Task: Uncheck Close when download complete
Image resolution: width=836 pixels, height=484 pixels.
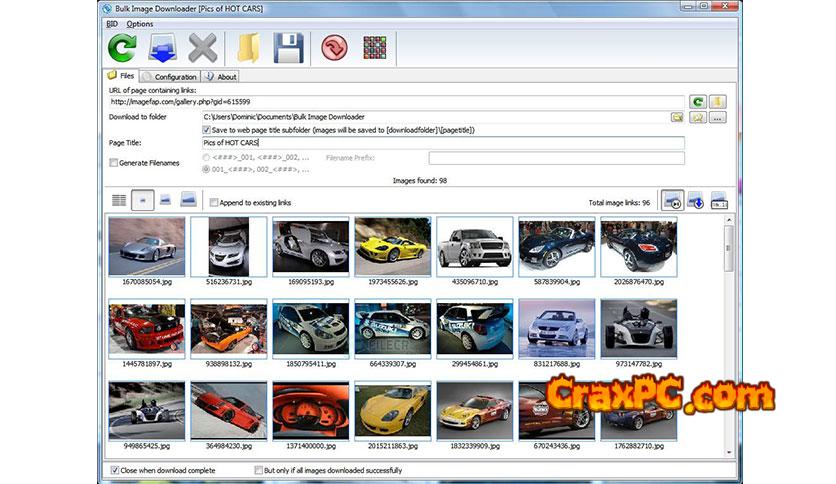Action: 113,470
